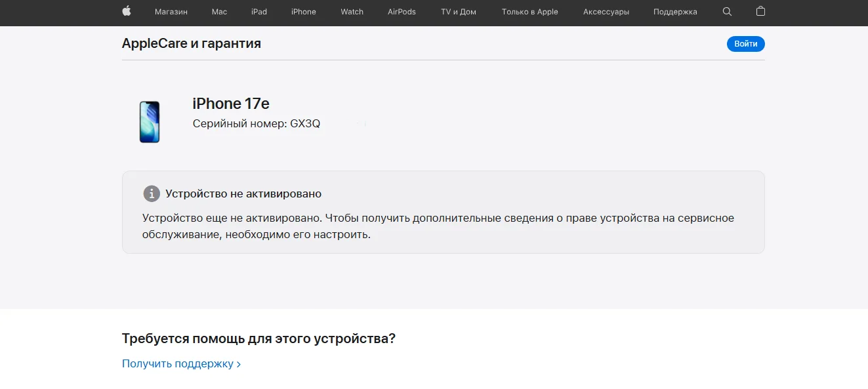Click the 'Требуется помощь для этого устройства?' heading

[x=258, y=338]
